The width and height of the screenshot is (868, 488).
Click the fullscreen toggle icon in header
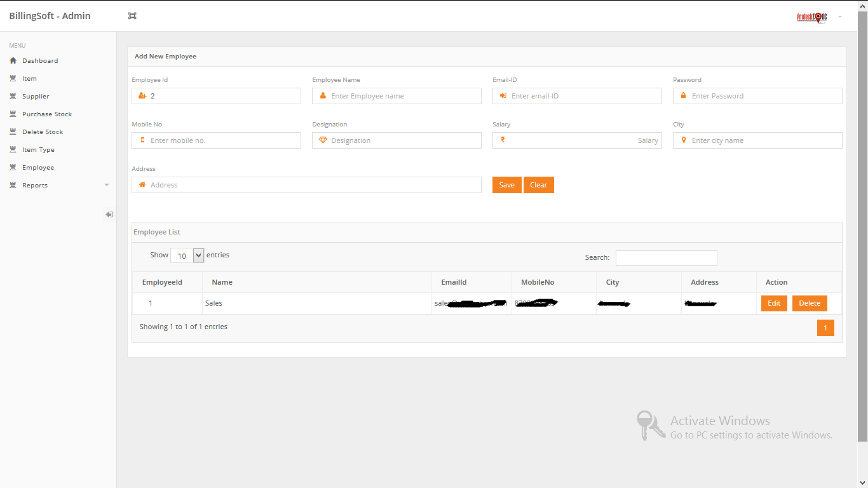click(132, 16)
